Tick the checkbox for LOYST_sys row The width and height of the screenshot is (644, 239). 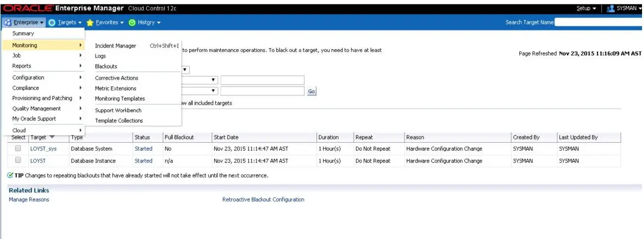point(18,148)
